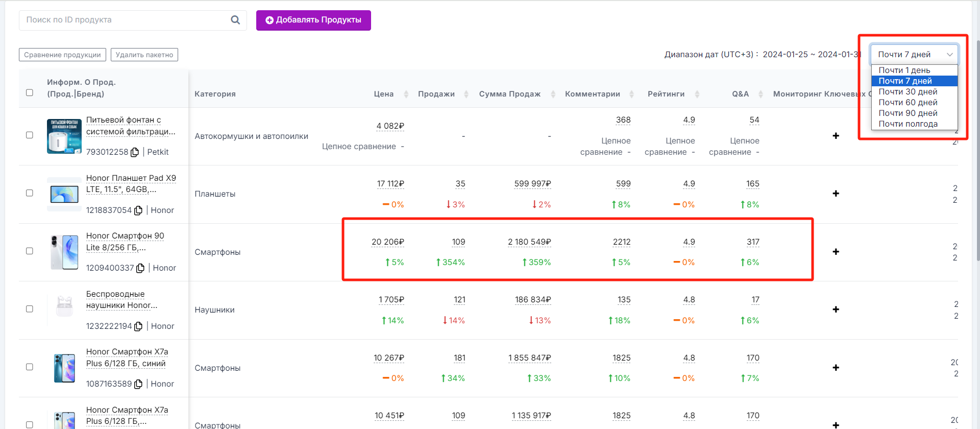This screenshot has width=980, height=429.
Task: Click Honor X7a Plus blue phone thumbnail
Action: (64, 368)
